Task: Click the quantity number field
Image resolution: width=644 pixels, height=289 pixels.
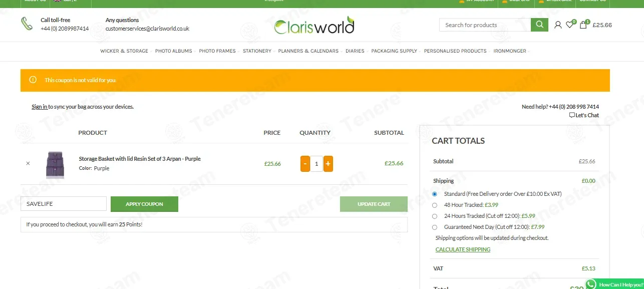Action: (316, 164)
